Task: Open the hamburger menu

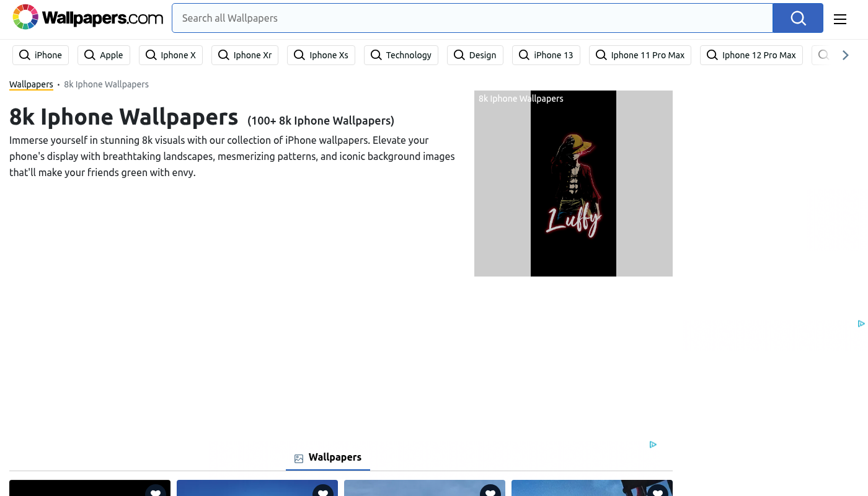Action: pos(839,19)
